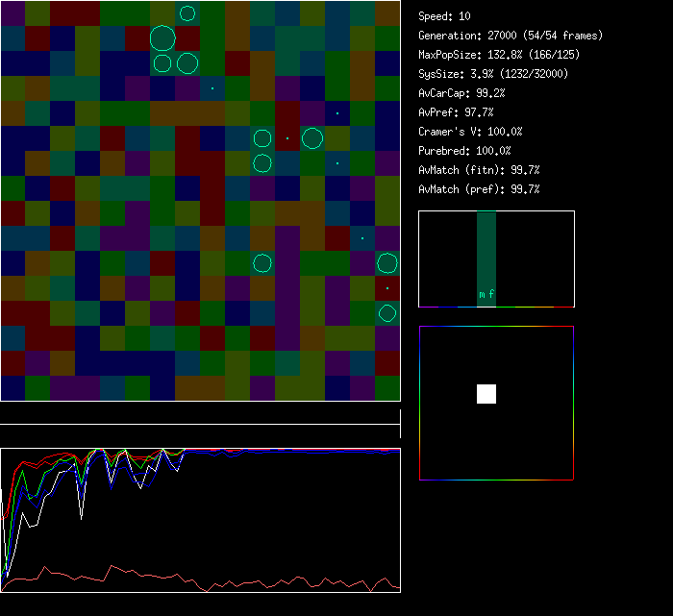Click the bottom-most circle on right edge
The image size is (673, 616).
coord(387,312)
